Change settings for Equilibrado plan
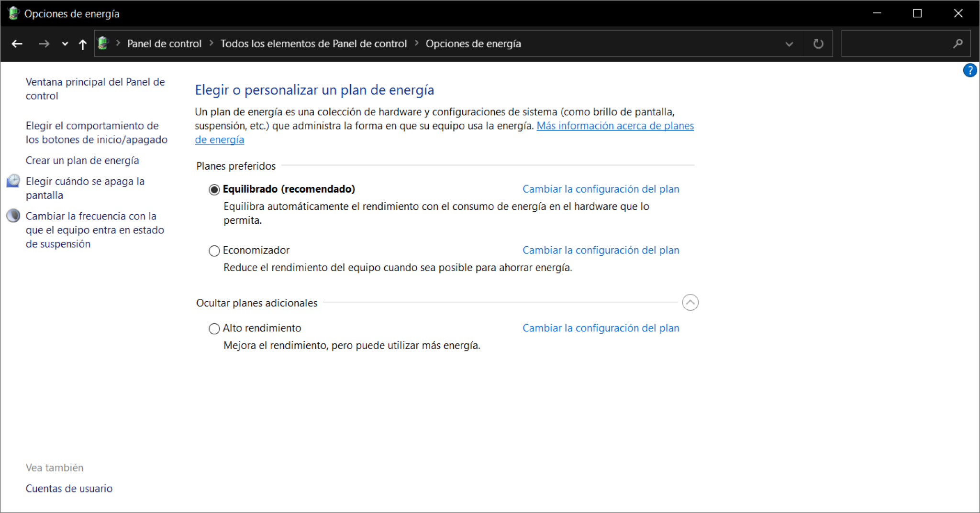This screenshot has height=513, width=980. 601,189
